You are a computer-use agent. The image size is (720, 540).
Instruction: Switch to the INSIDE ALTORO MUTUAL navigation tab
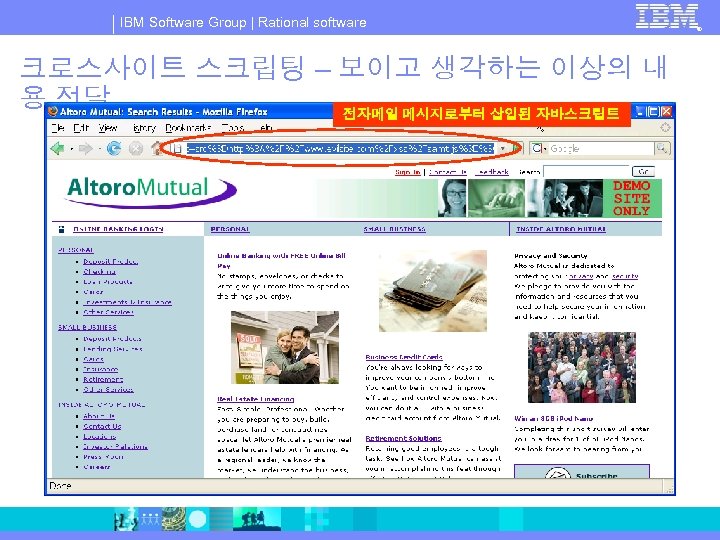point(561,229)
